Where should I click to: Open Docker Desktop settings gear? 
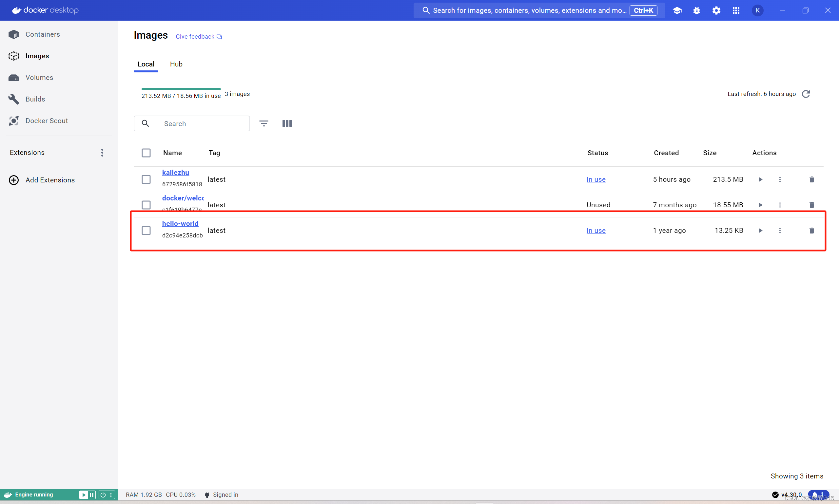click(x=716, y=10)
